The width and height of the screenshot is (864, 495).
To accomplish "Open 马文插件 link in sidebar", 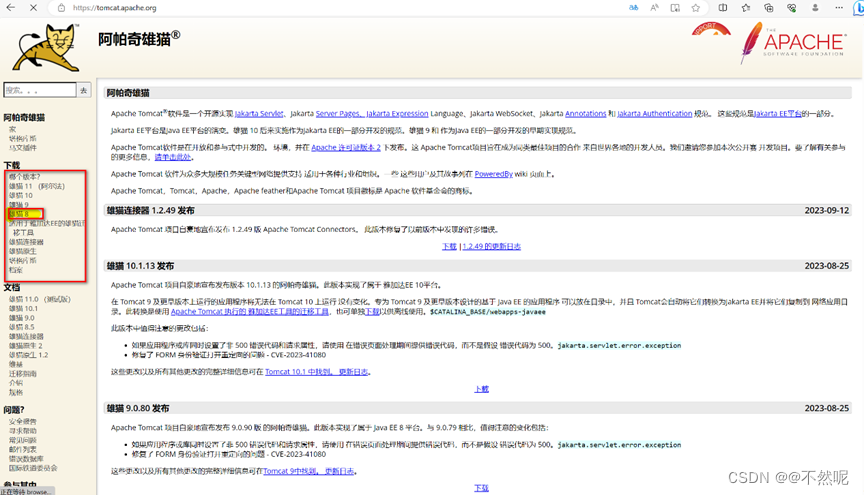I will coord(23,148).
